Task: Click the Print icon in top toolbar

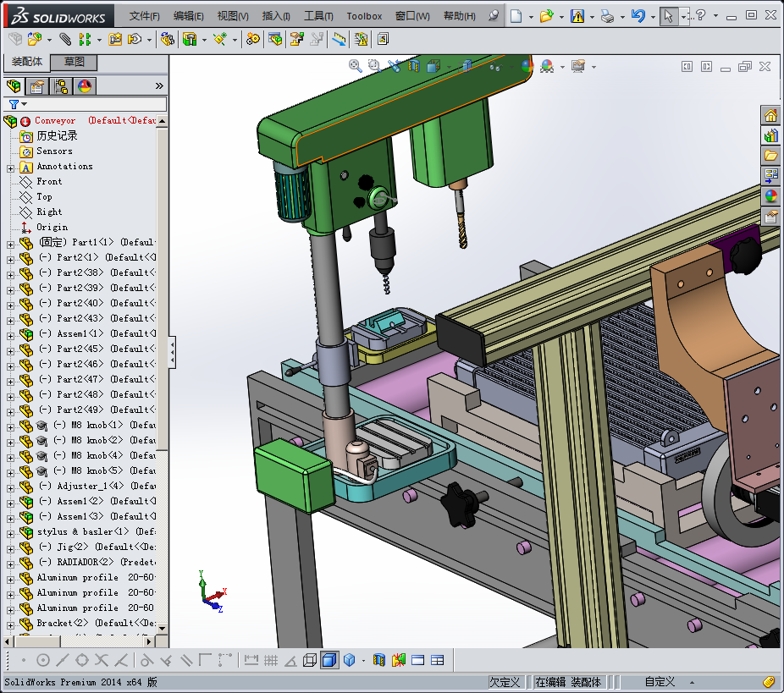Action: (x=606, y=16)
